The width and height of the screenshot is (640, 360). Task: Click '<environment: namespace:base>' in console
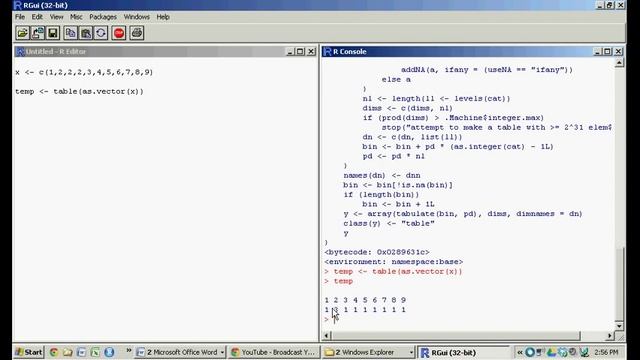click(393, 262)
